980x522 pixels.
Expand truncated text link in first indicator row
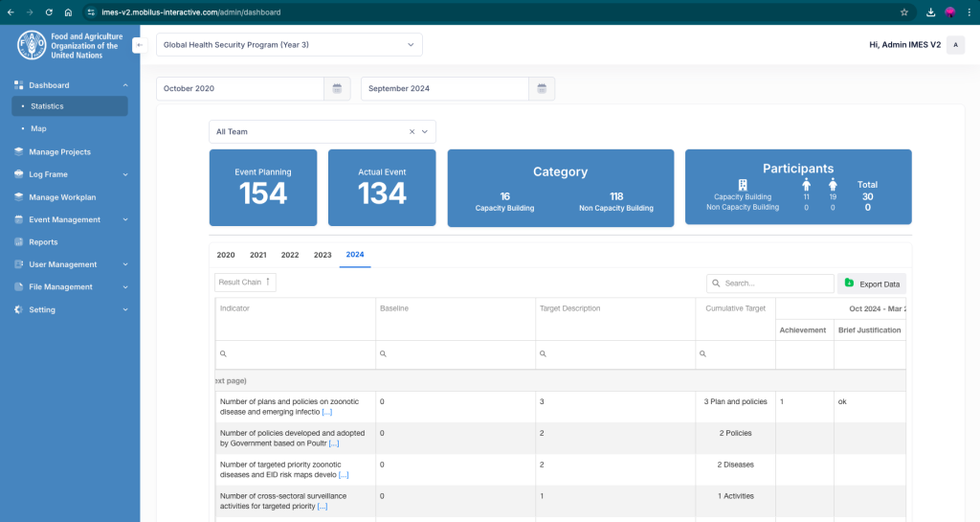(327, 412)
